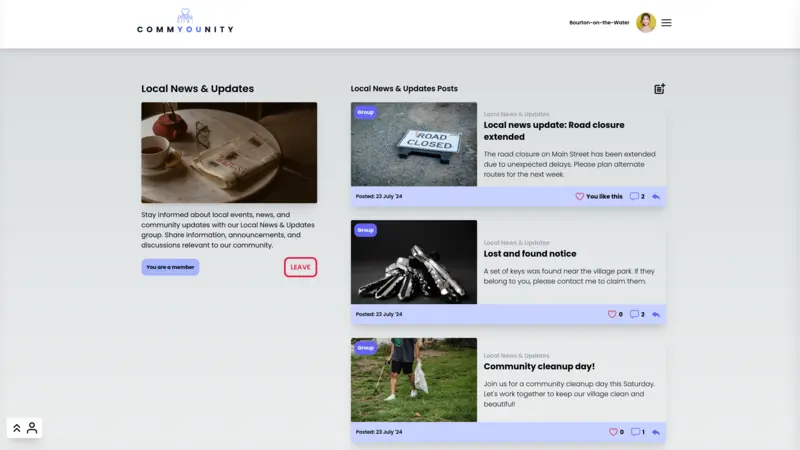
Task: Click Group badge on lost and found post
Action: coord(365,230)
